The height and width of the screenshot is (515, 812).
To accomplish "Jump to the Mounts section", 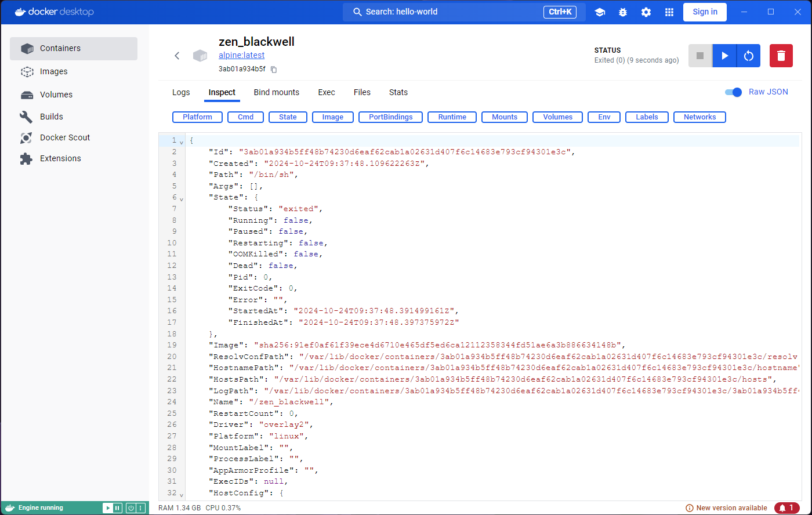I will click(x=505, y=117).
